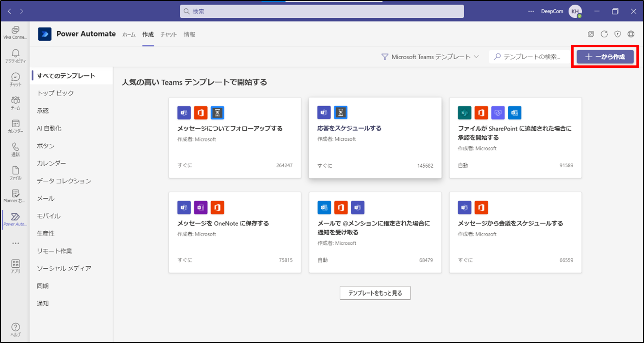Screen dimensions: 644x343
Task: Click the 264247 usage count
Action: (x=284, y=165)
